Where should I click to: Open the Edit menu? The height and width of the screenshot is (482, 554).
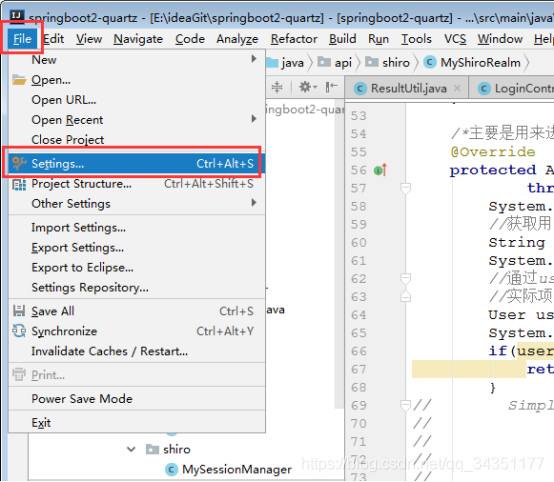coord(53,39)
